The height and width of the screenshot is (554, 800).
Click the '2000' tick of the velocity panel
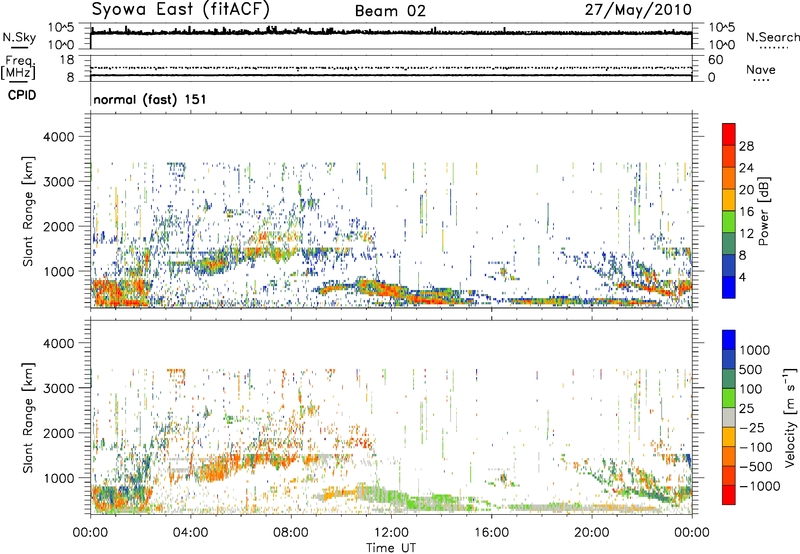coord(58,433)
